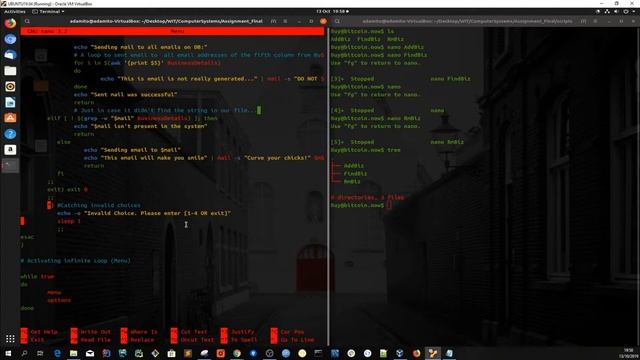Click search icon in right terminal header
Screen dimensions: 640x360
tap(337, 21)
